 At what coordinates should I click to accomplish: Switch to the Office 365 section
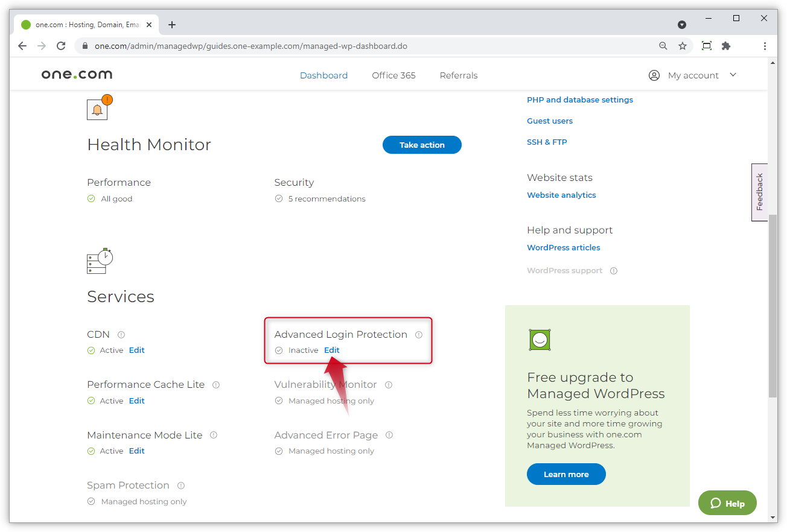coord(393,75)
